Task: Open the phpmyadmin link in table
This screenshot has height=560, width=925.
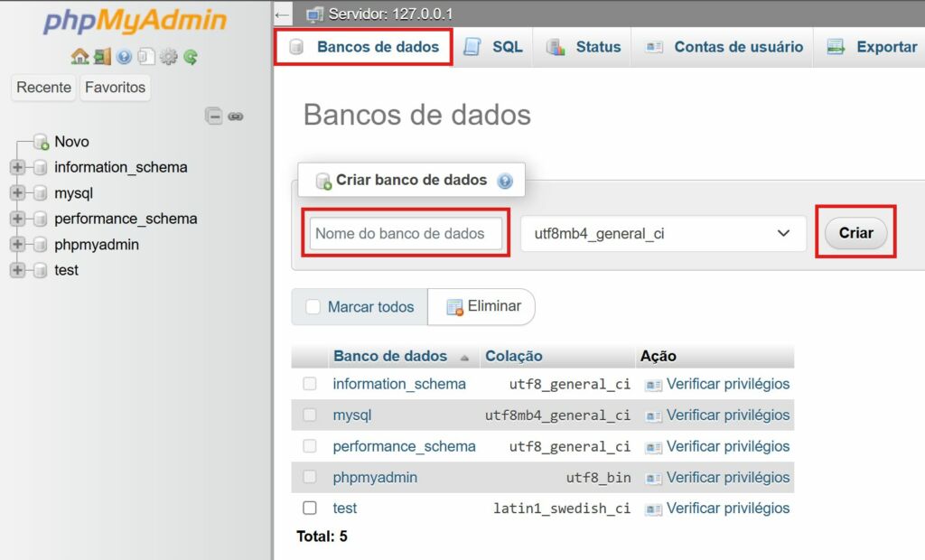Action: pyautogui.click(x=375, y=478)
